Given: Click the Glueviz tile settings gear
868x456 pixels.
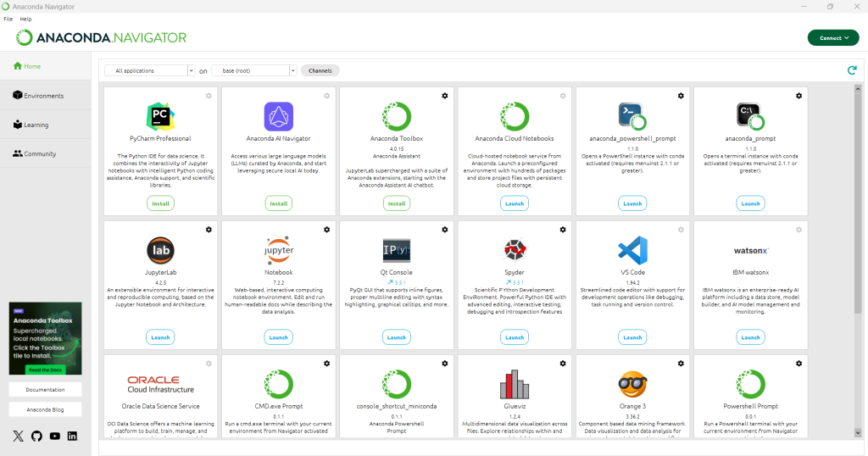Looking at the screenshot, I should (x=562, y=364).
